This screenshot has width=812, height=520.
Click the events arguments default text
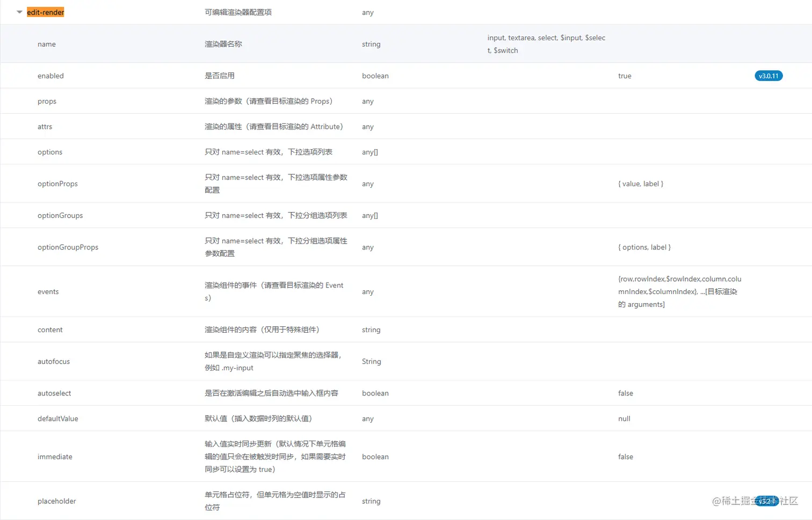(679, 291)
